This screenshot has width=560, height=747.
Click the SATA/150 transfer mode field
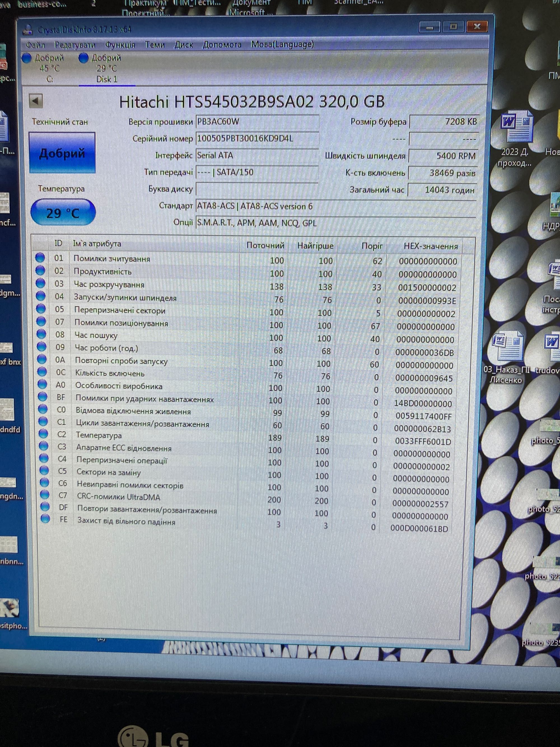(x=257, y=172)
